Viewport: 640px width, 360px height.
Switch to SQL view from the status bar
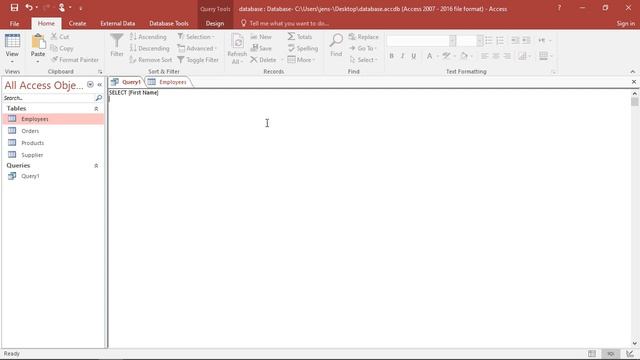pyautogui.click(x=611, y=354)
